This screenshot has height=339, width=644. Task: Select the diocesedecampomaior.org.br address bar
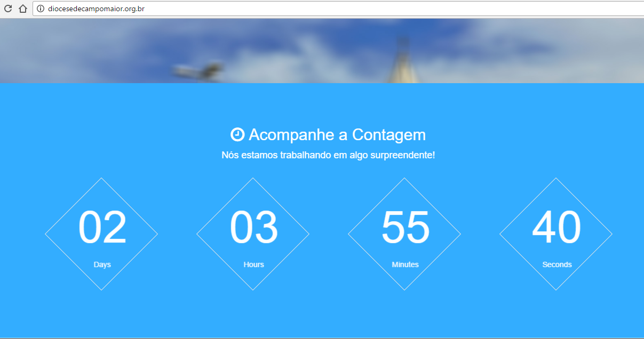pos(337,9)
